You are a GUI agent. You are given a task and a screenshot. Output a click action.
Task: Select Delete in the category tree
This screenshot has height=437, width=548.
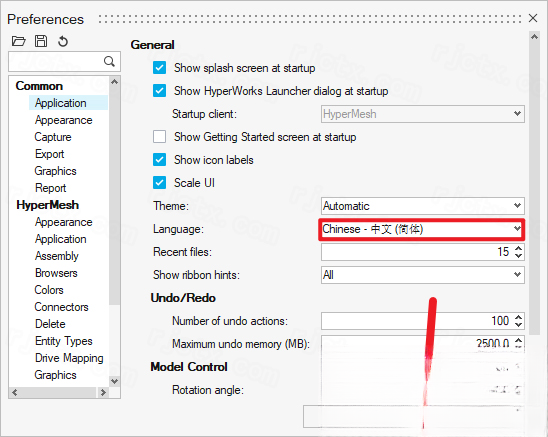coord(50,324)
